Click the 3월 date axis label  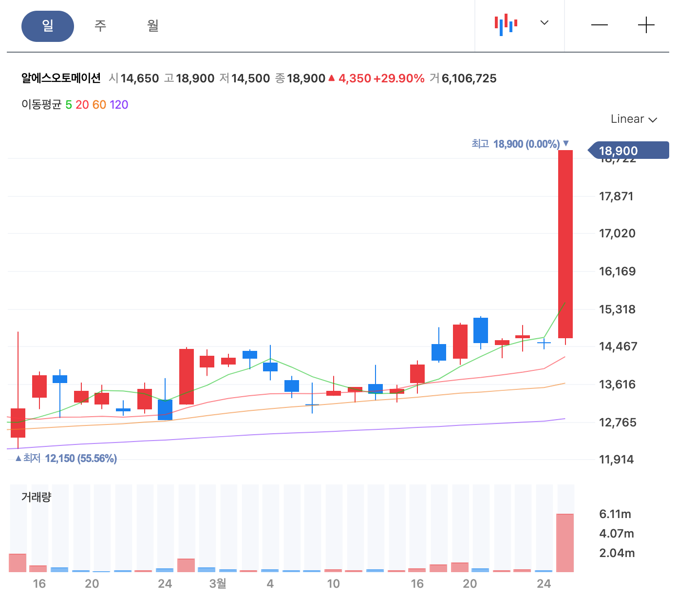(x=218, y=583)
